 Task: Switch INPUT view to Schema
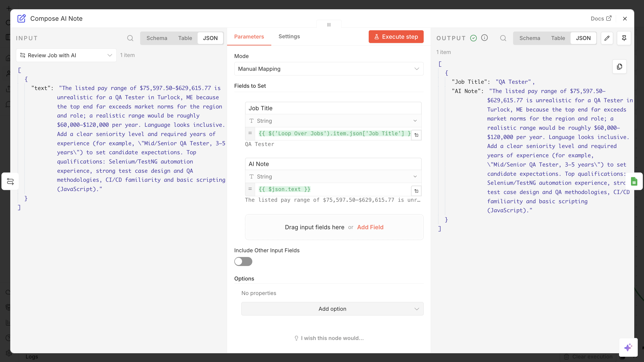click(157, 38)
